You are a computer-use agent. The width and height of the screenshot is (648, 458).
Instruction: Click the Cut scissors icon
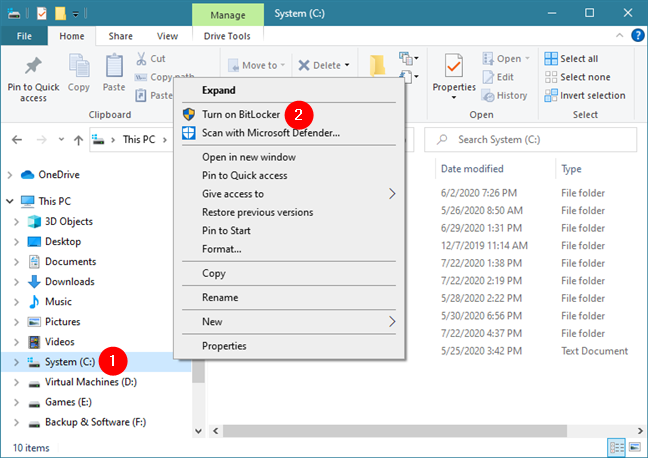pyautogui.click(x=141, y=59)
